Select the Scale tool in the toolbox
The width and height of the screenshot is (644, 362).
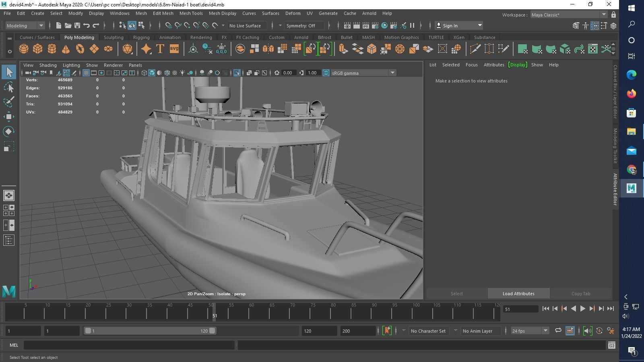coord(9,146)
